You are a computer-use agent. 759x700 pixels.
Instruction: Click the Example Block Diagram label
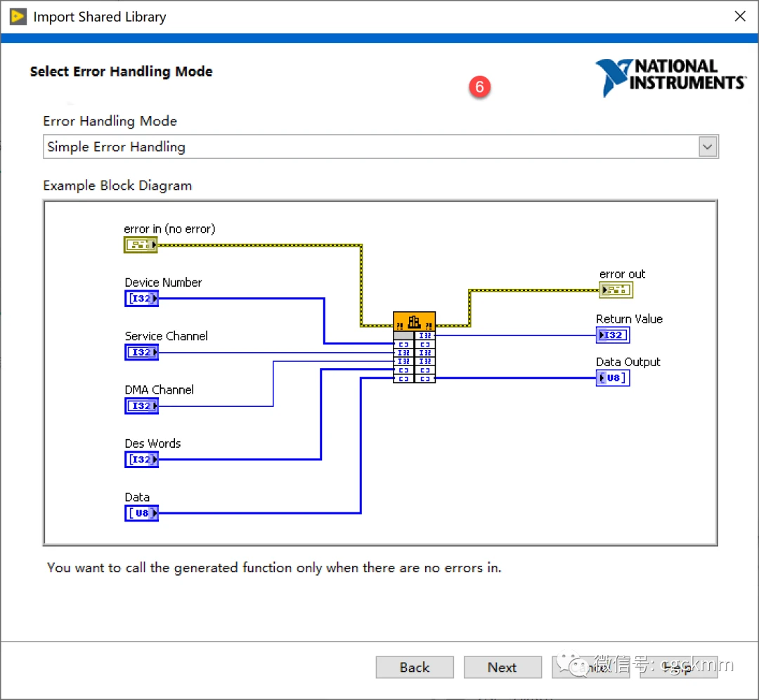[x=117, y=186]
